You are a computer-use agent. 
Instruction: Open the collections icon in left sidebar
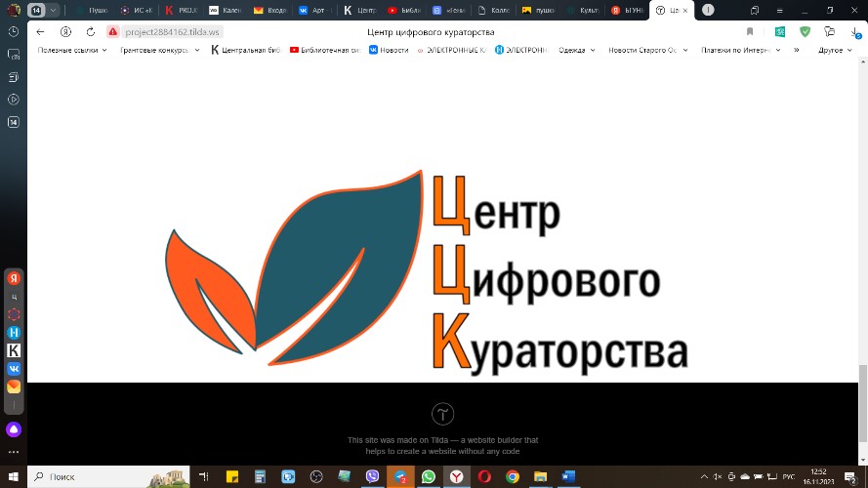[14, 77]
